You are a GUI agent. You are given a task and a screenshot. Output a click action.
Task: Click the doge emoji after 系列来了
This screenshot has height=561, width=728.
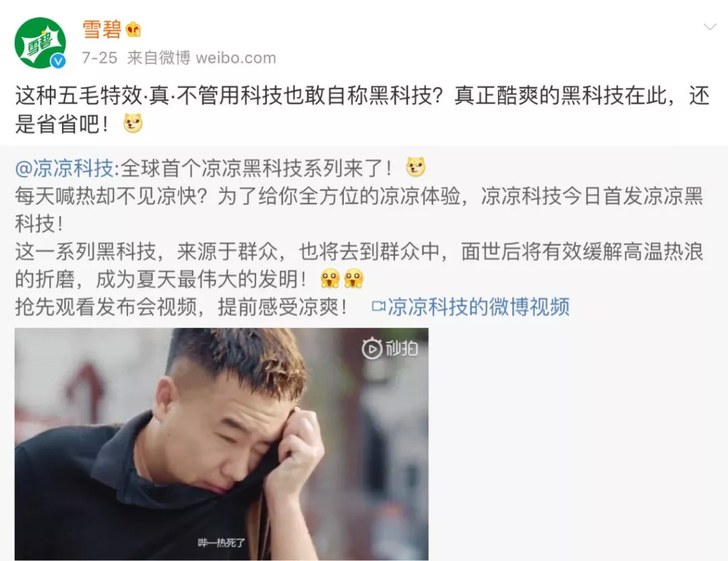click(415, 167)
